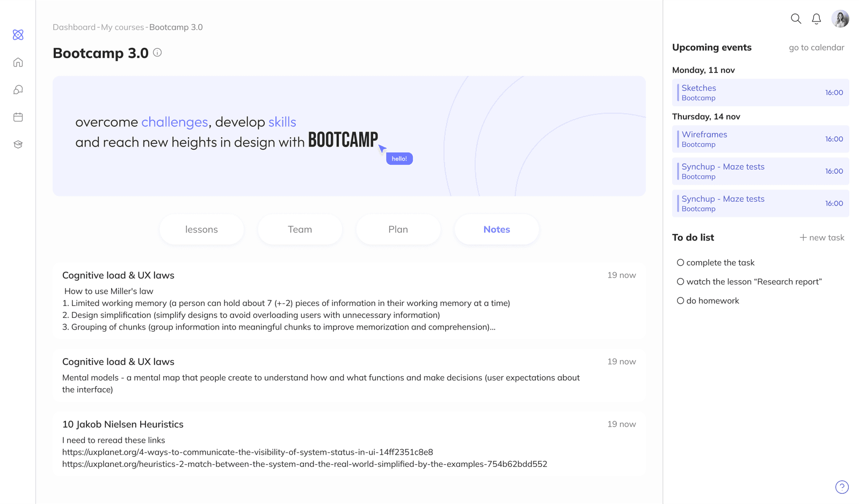Open the first Synchup - Maze tests event

760,171
